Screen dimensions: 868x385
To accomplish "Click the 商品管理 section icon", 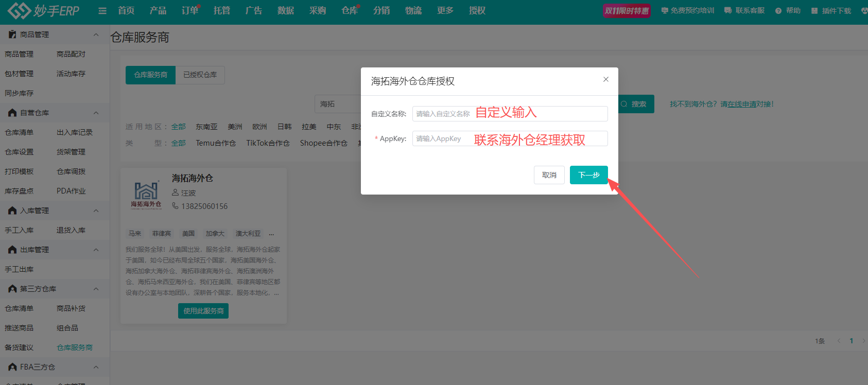I will click(x=12, y=34).
